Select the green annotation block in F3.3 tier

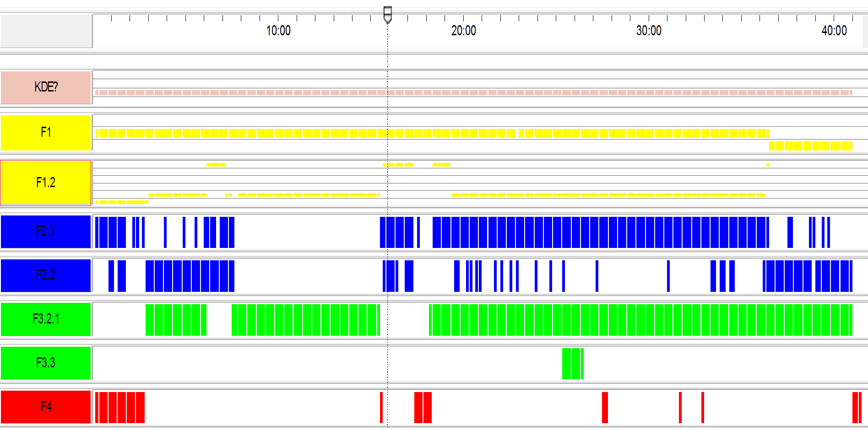[573, 364]
